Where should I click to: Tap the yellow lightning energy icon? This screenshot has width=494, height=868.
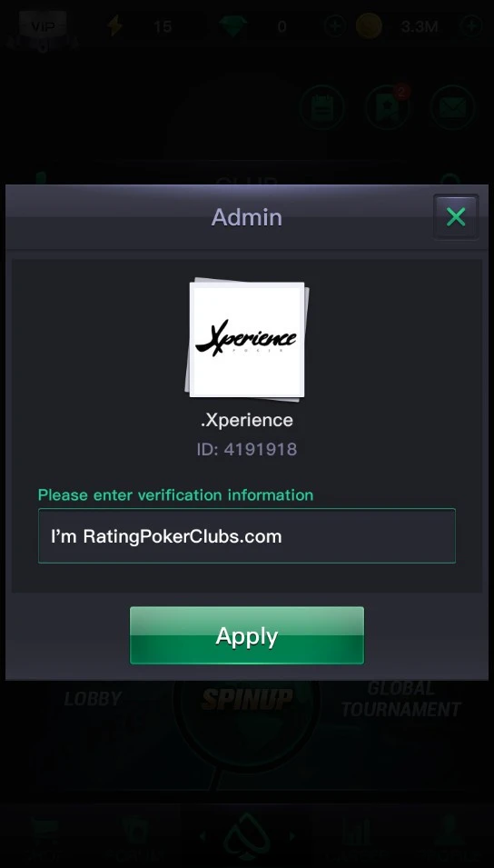click(115, 26)
